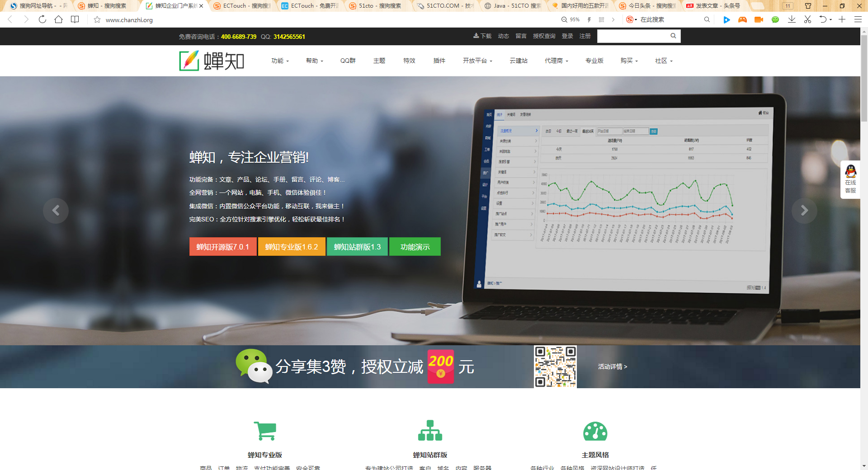868x470 pixels.
Task: Switch to the 搜狗网址导航 tab
Action: point(38,6)
